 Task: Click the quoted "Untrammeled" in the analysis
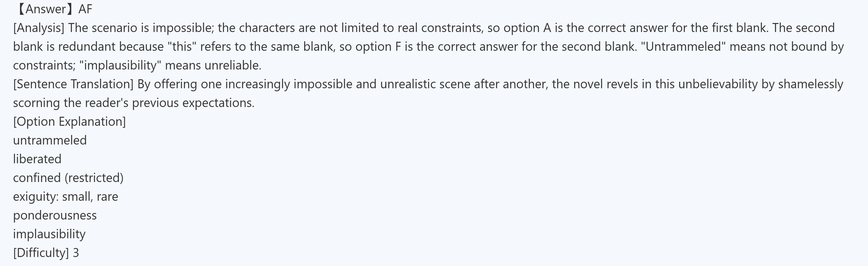683,46
